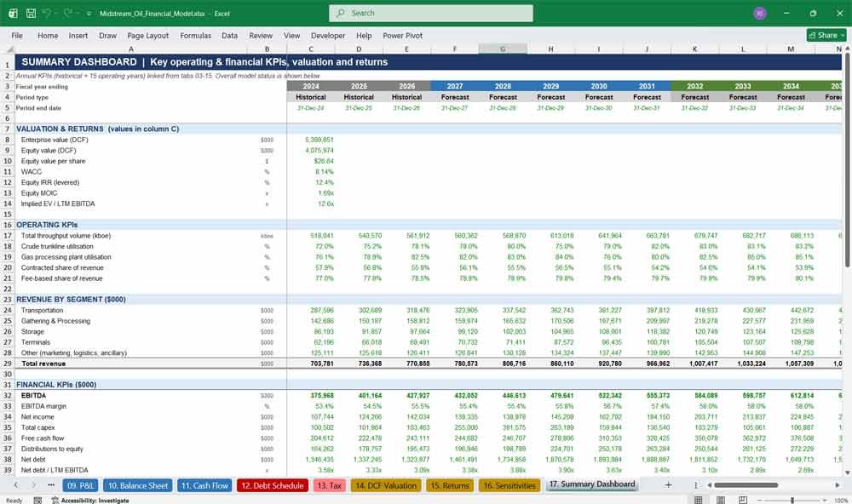The height and width of the screenshot is (504, 852).
Task: Click the zoom slider handle
Action: (x=792, y=501)
